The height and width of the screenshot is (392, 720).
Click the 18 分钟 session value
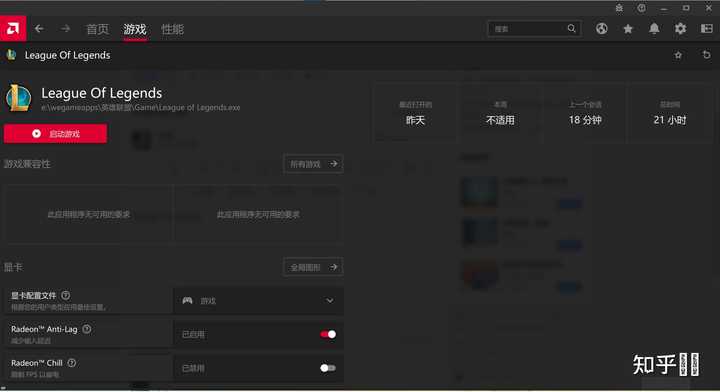[x=585, y=120]
